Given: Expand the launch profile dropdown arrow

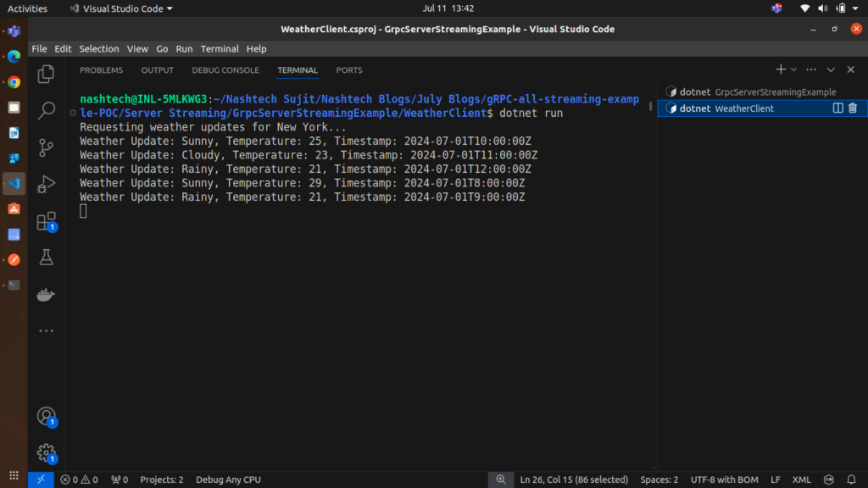Looking at the screenshot, I should (793, 69).
